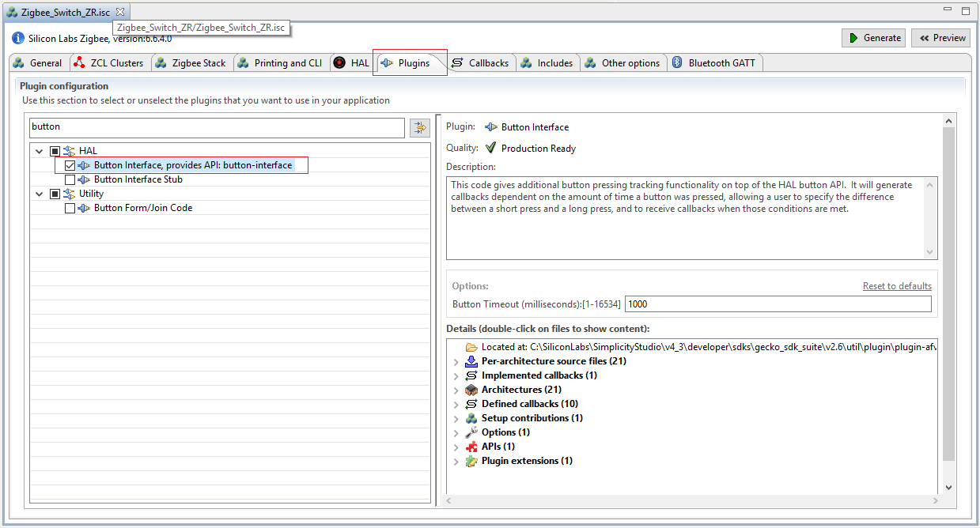Click the Generate button
Image resolution: width=980 pixels, height=528 pixels.
click(x=873, y=38)
